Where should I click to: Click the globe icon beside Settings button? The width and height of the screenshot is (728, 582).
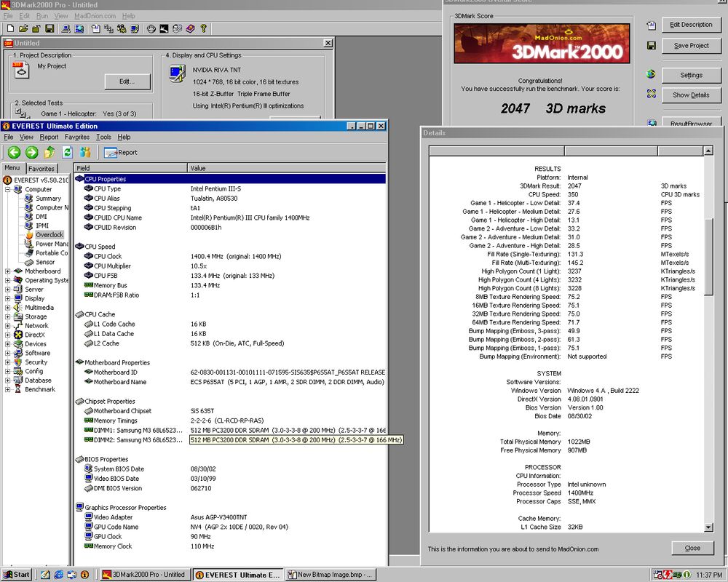point(651,74)
